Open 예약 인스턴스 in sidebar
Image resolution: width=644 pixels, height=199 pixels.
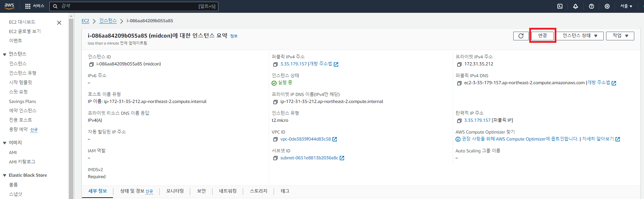pos(23,111)
